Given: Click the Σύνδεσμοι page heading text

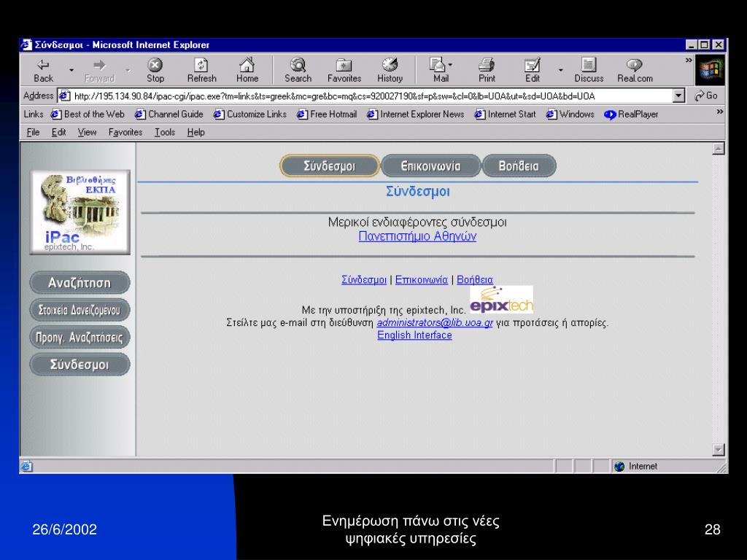Looking at the screenshot, I should (x=418, y=192).
